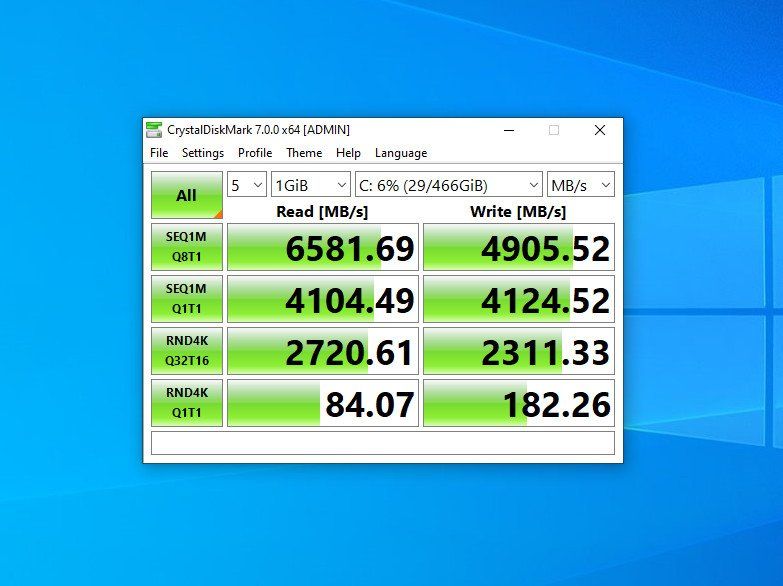Click the empty comment field at bottom

pos(383,443)
